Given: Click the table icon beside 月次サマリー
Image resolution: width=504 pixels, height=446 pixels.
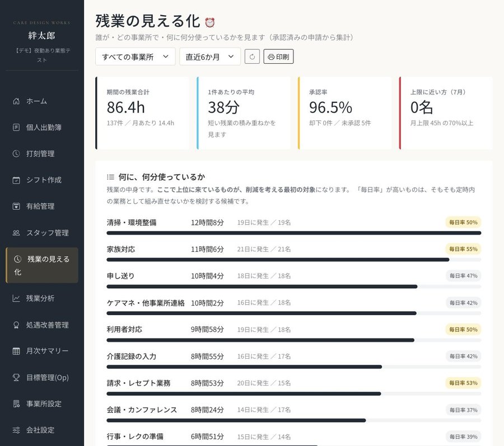Looking at the screenshot, I should (16, 351).
